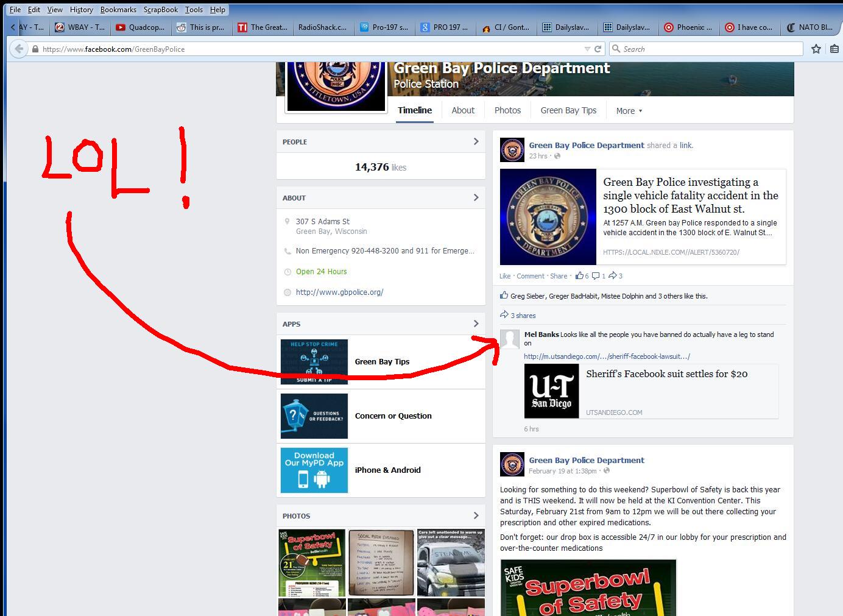This screenshot has height=616, width=843.
Task: Click the padlock site identity icon
Action: (35, 49)
